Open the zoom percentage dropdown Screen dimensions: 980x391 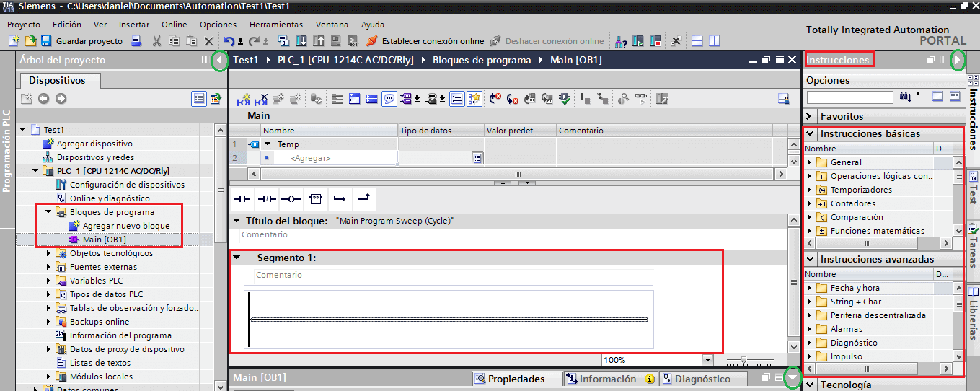click(707, 360)
